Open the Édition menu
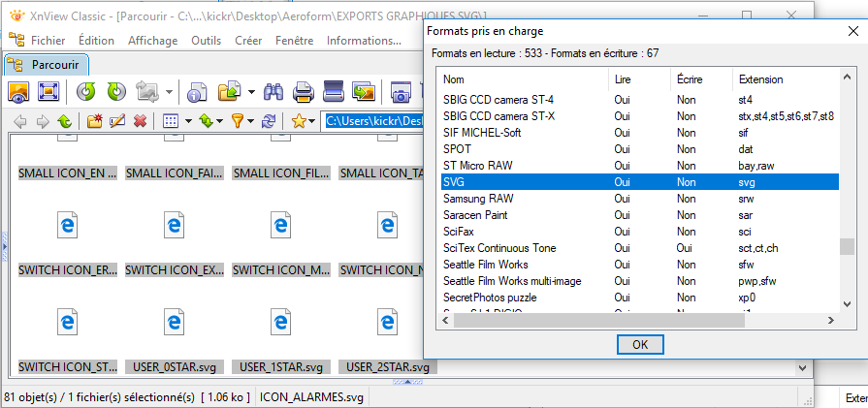This screenshot has height=408, width=868. coord(96,41)
